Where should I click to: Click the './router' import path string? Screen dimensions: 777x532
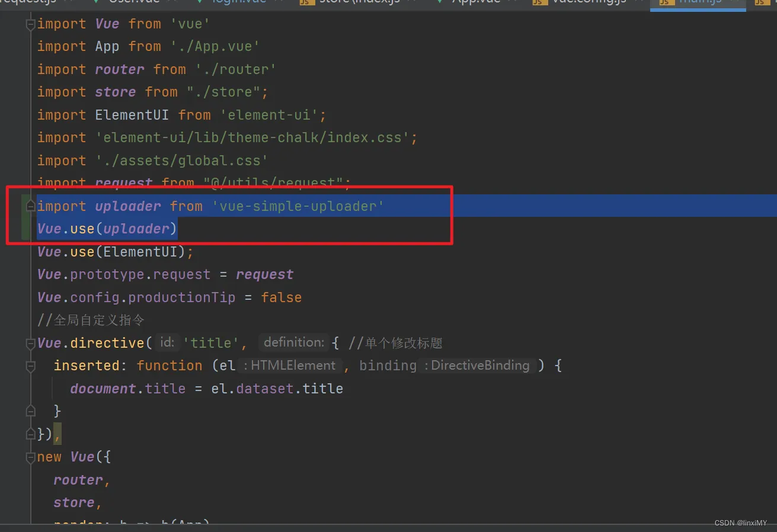point(235,69)
